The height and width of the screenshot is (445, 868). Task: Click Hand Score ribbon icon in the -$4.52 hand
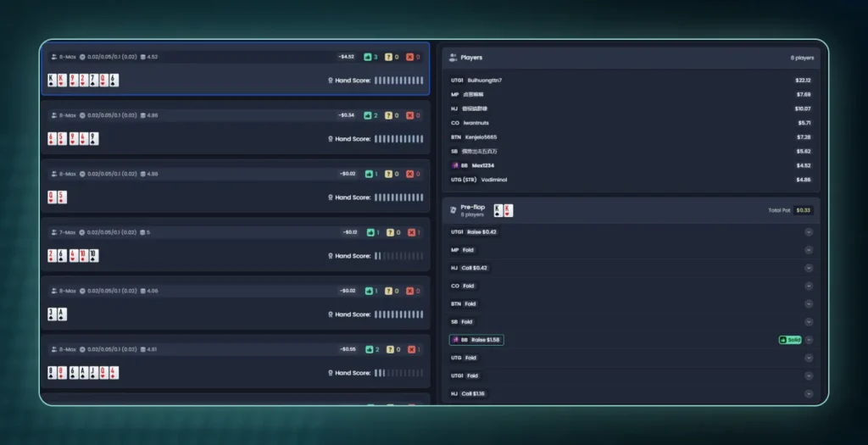click(331, 81)
